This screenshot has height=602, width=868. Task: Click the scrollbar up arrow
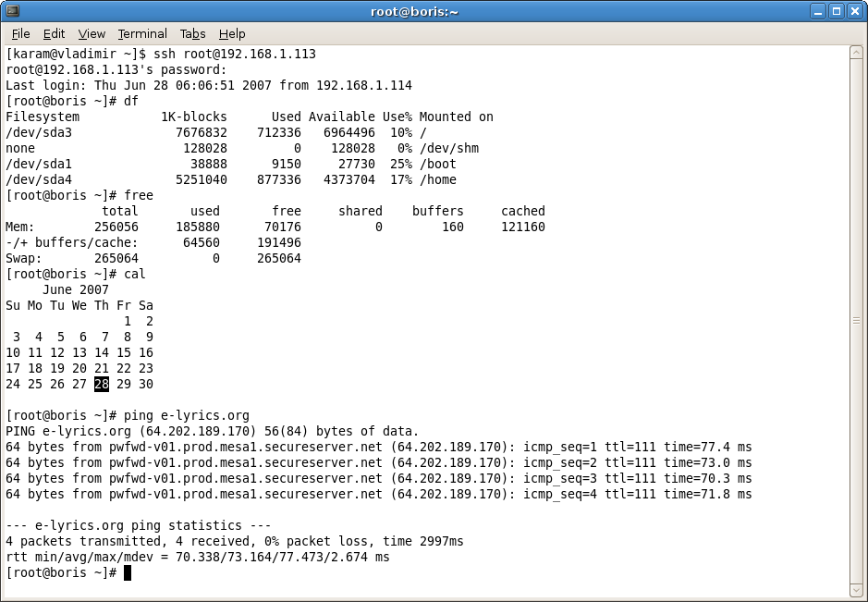coord(856,52)
